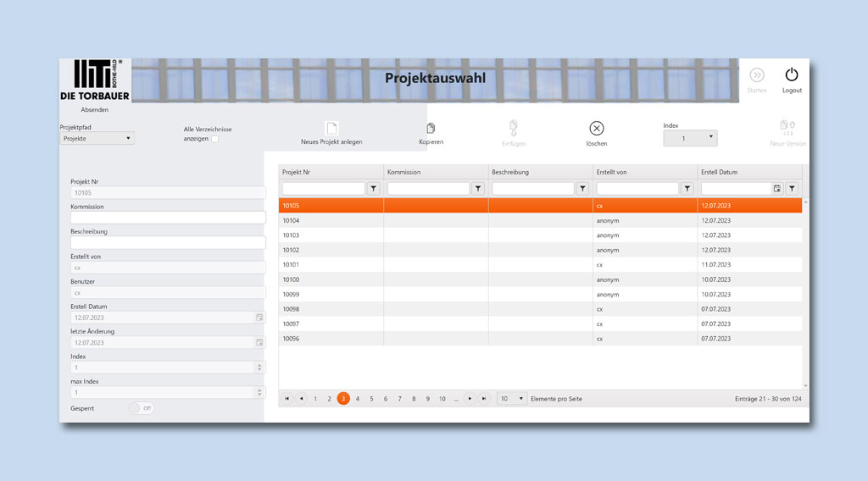Open filter for Projekt Nr column
Viewport: 868px width, 481px height.
coord(373,189)
